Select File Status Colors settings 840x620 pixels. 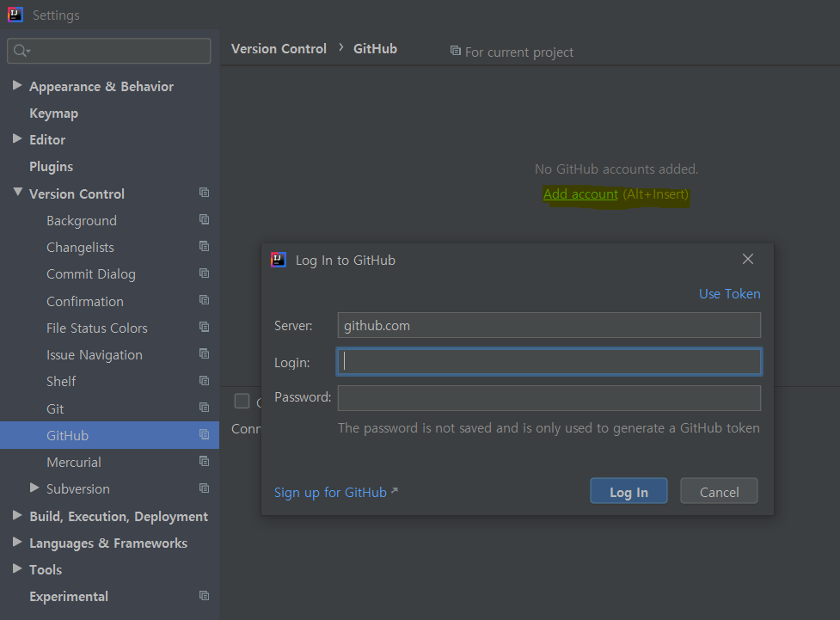97,328
